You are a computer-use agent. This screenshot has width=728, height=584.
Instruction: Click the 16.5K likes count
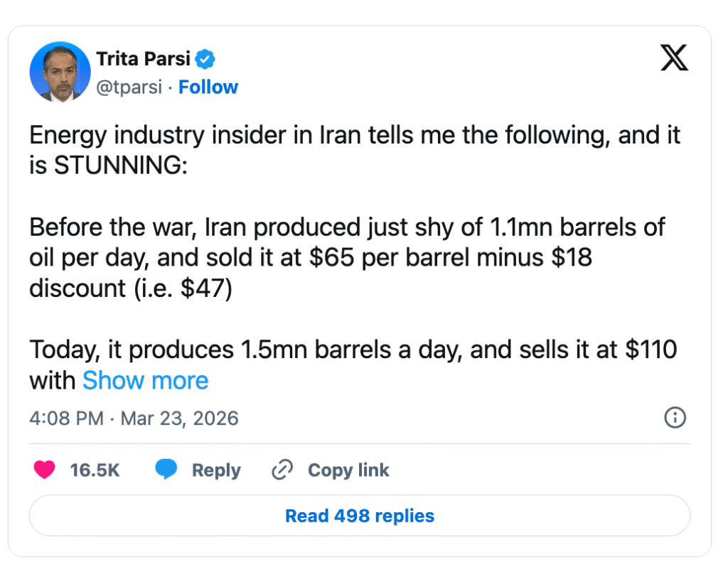coord(95,470)
